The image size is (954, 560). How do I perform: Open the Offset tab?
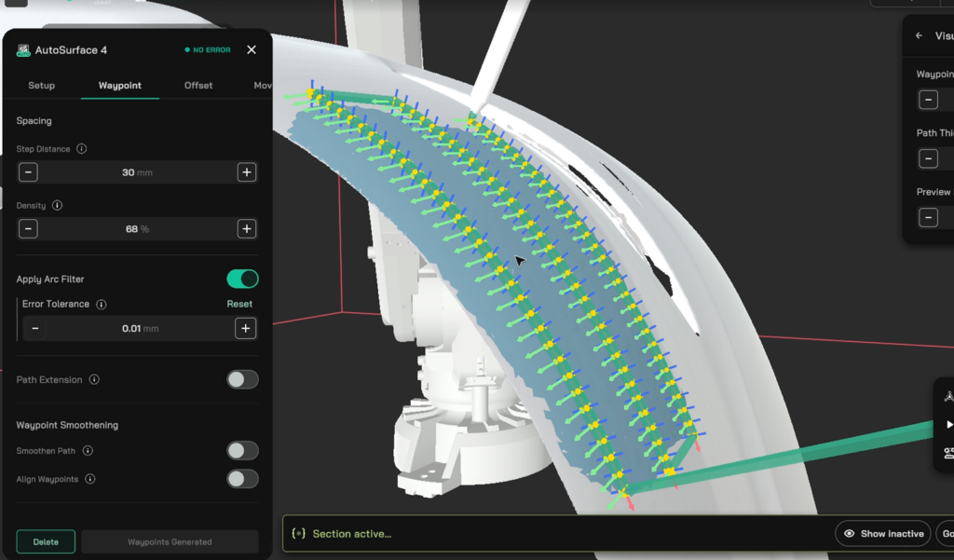(x=198, y=85)
